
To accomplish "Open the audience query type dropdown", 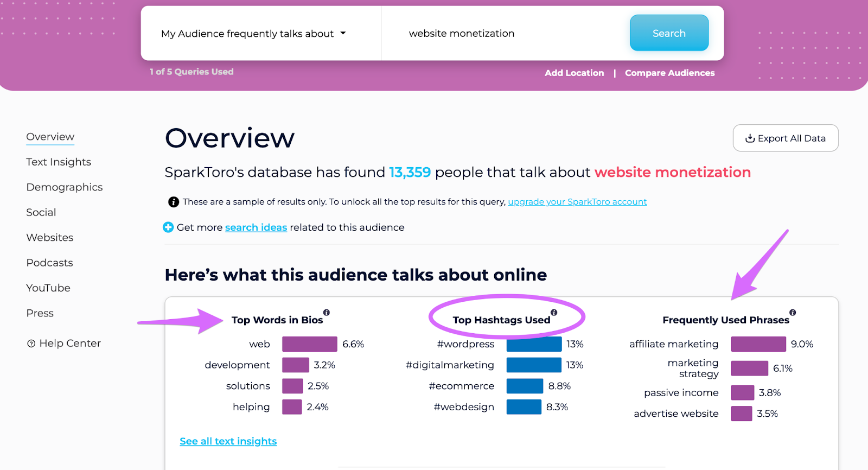I will [253, 34].
